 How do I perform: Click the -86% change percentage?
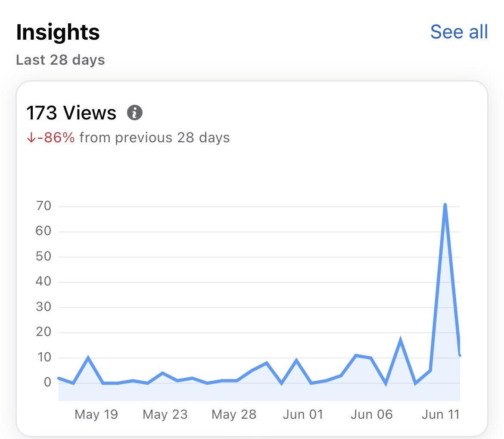(x=56, y=138)
